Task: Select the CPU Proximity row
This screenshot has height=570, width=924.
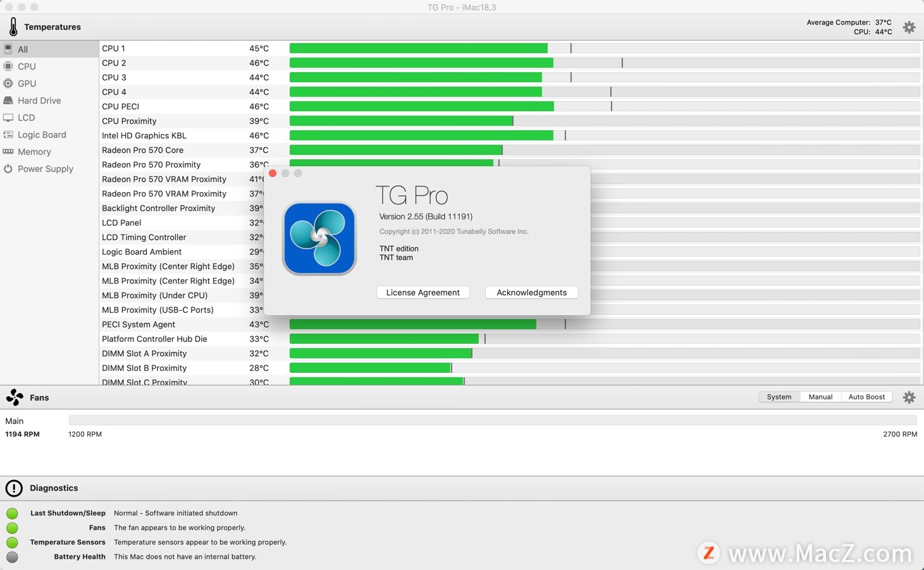Action: 510,121
